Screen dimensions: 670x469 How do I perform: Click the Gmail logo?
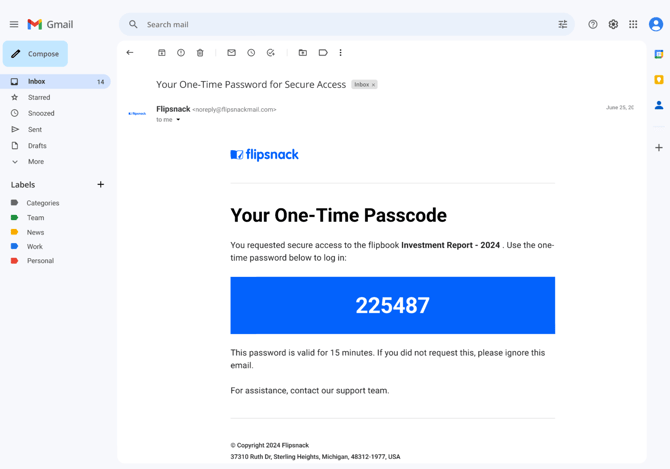tap(50, 24)
